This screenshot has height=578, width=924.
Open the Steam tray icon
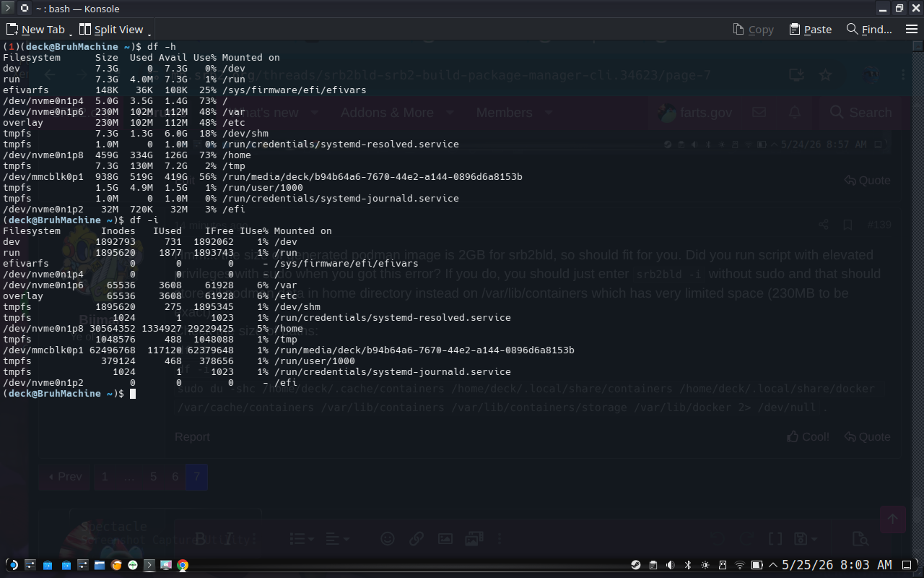click(636, 565)
